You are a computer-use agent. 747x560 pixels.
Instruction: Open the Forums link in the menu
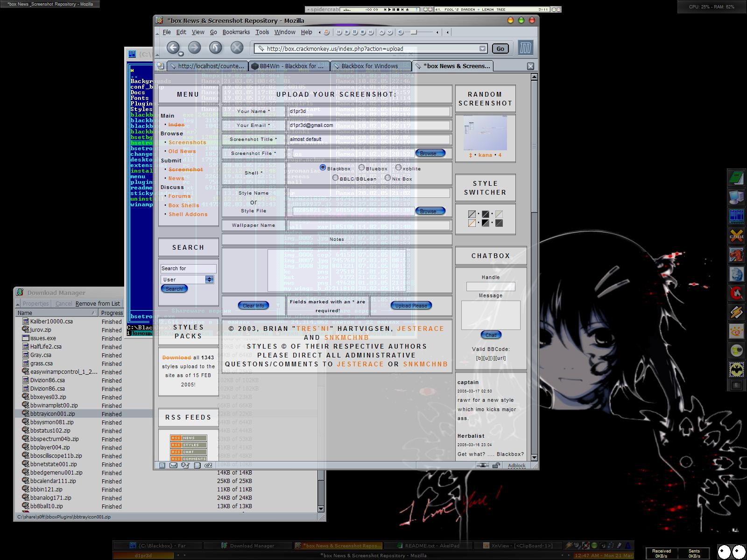[x=180, y=196]
